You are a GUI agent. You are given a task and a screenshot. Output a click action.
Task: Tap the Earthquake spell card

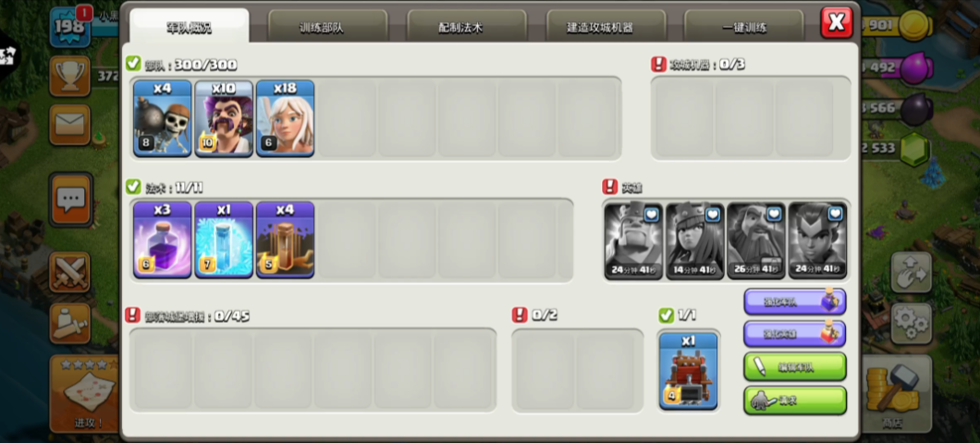(x=285, y=240)
